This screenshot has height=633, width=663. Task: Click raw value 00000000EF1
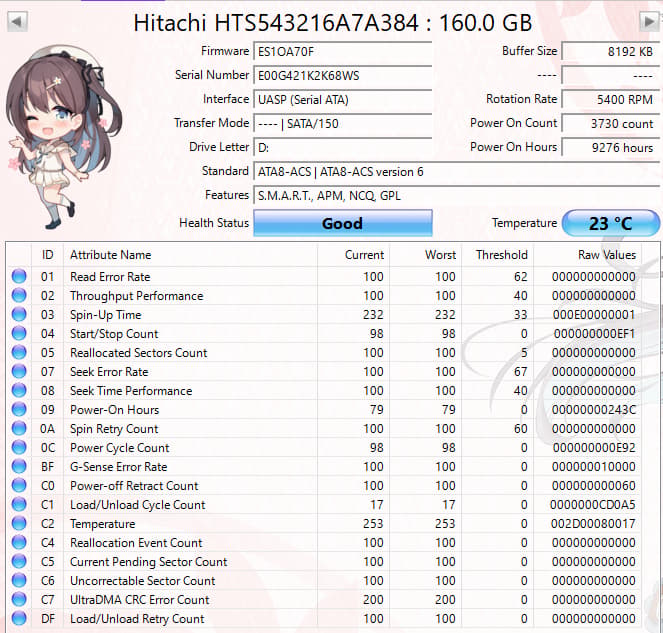(x=595, y=334)
